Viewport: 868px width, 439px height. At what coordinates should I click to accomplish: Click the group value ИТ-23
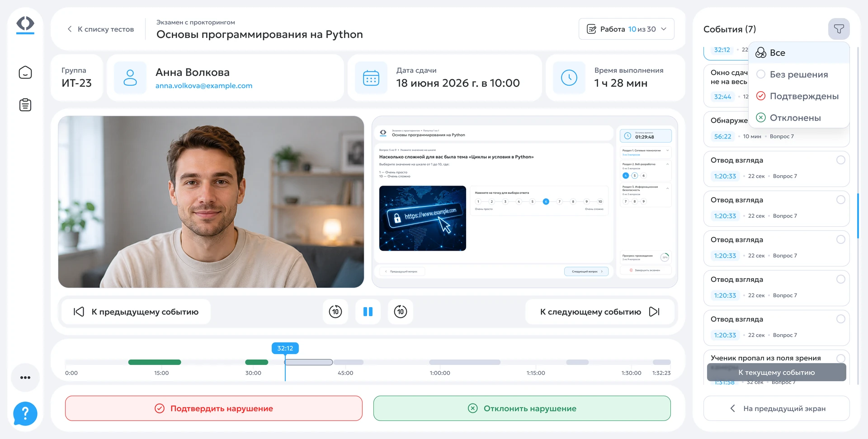(x=76, y=83)
